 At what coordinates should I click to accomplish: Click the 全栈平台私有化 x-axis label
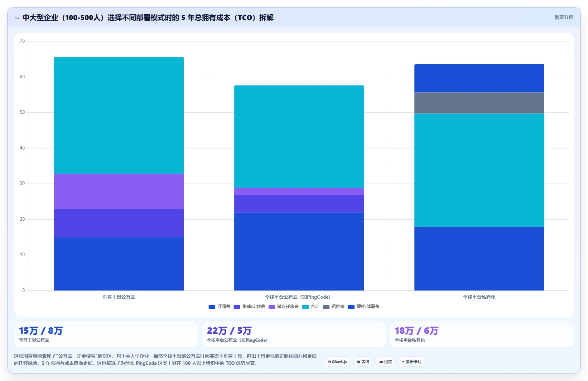click(x=479, y=297)
